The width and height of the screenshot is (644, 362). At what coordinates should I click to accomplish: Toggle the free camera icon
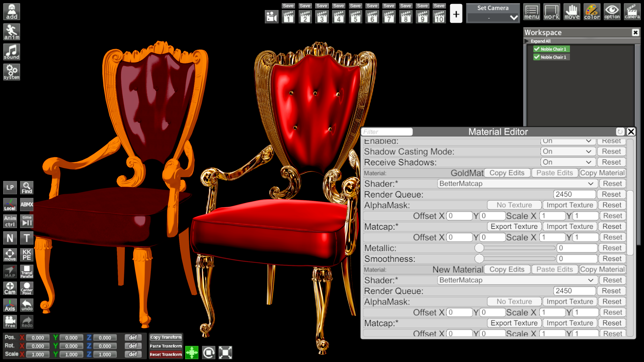point(10,322)
